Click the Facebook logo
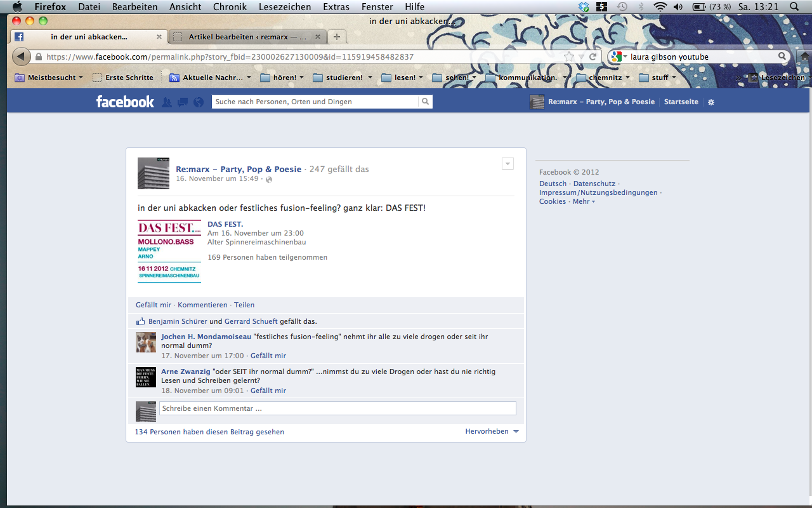 click(125, 102)
